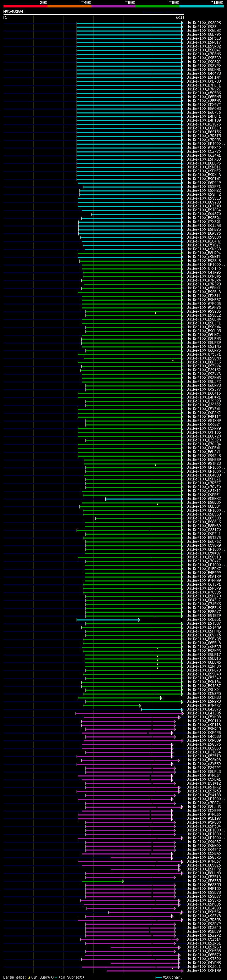Click the purple ~60% identity legend segment

point(113,6)
